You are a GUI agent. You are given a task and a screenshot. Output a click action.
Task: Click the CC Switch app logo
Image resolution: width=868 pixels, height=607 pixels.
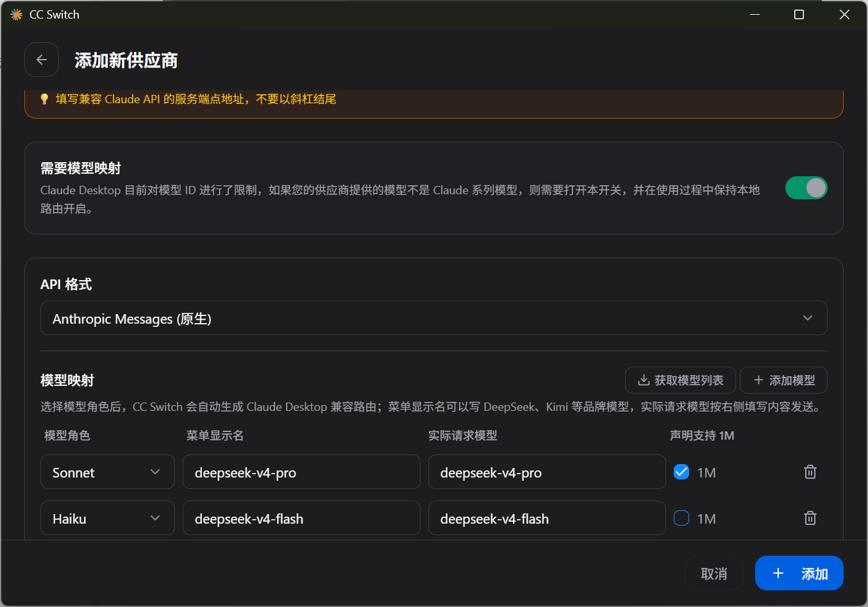[x=16, y=14]
